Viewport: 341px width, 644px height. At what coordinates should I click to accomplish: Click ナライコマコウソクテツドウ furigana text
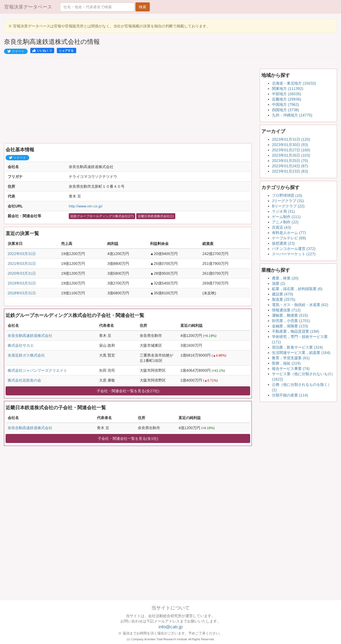pos(93,177)
